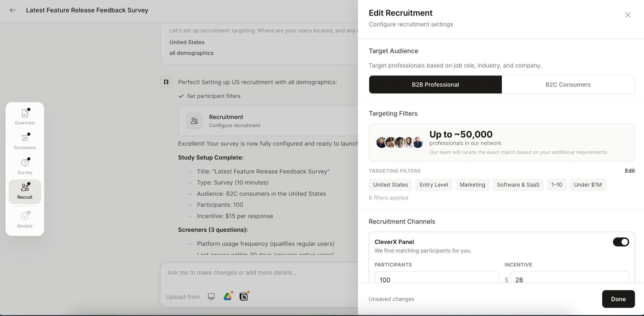The image size is (644, 316).
Task: Upload from Notion
Action: point(244,296)
